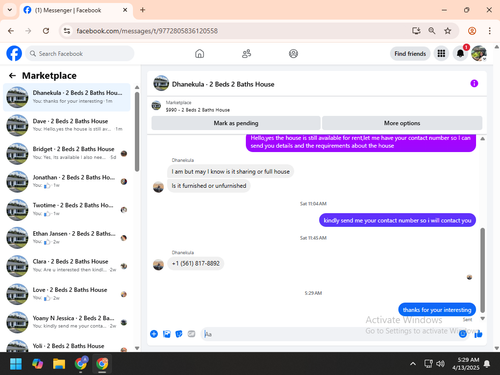
Task: Show hidden tray icons chevron
Action: 413,364
